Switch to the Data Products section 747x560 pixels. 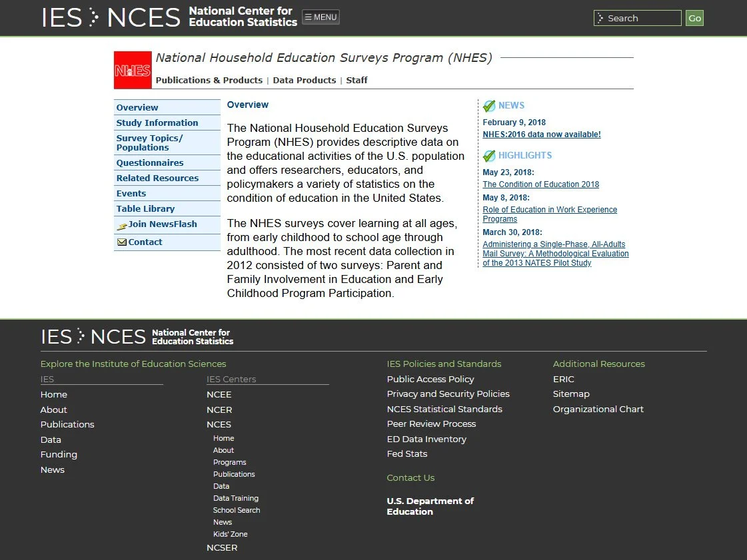coord(304,80)
